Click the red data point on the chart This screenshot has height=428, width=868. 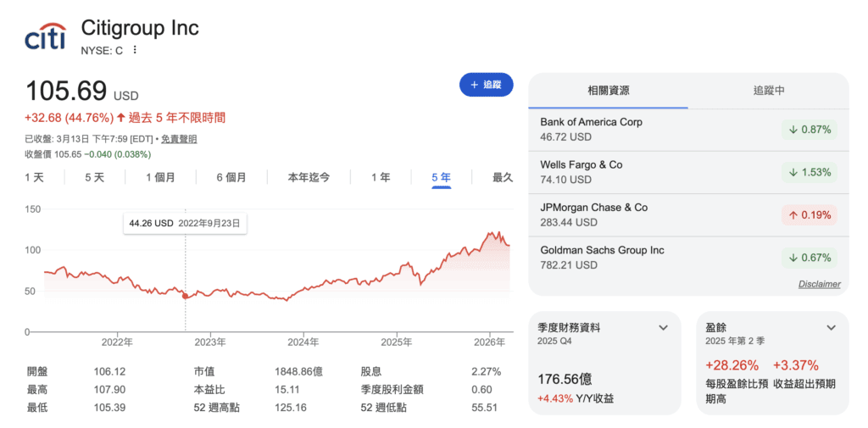[185, 297]
